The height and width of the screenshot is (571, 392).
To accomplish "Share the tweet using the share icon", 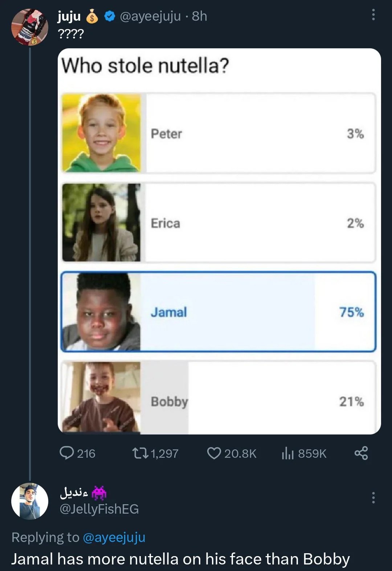I will coord(361,453).
